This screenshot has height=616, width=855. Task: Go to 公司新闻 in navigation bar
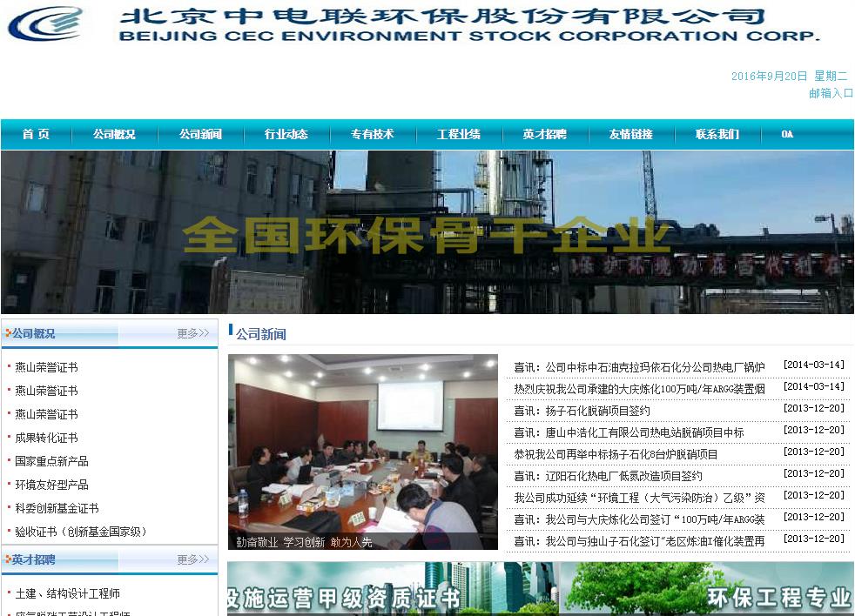point(200,134)
